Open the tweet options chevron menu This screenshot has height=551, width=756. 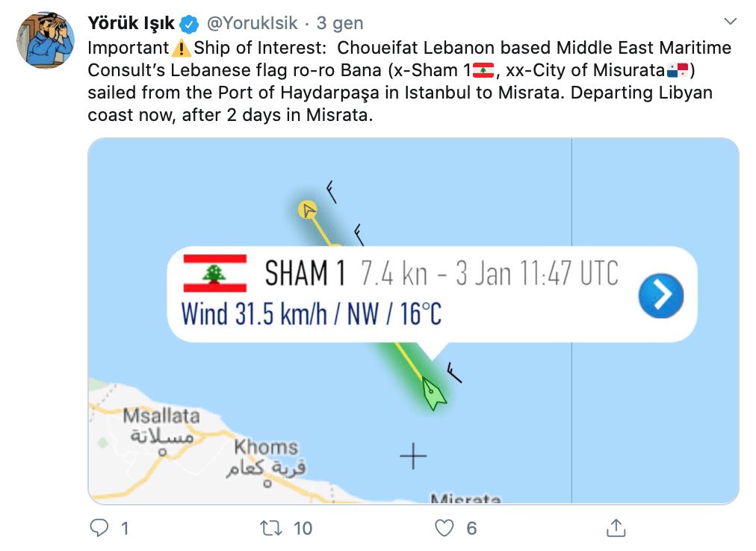pos(731,22)
